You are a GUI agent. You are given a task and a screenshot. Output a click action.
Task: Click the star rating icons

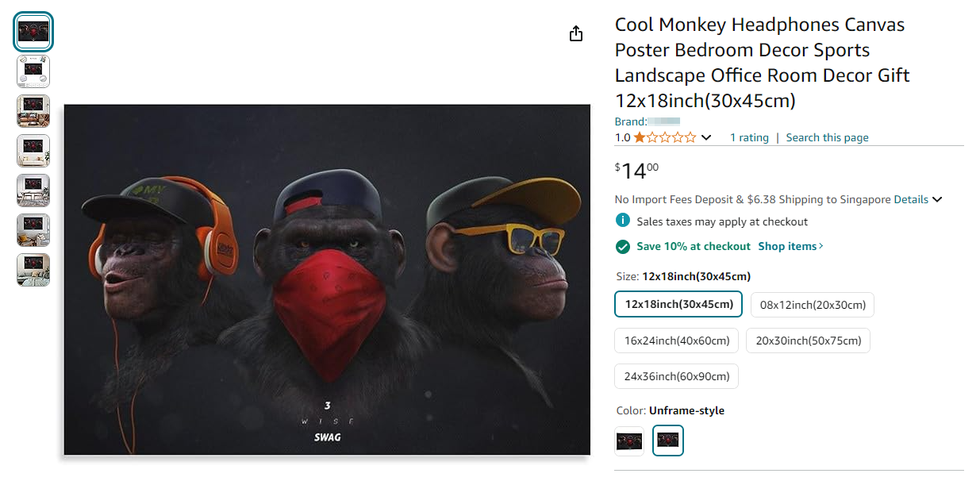(x=664, y=137)
